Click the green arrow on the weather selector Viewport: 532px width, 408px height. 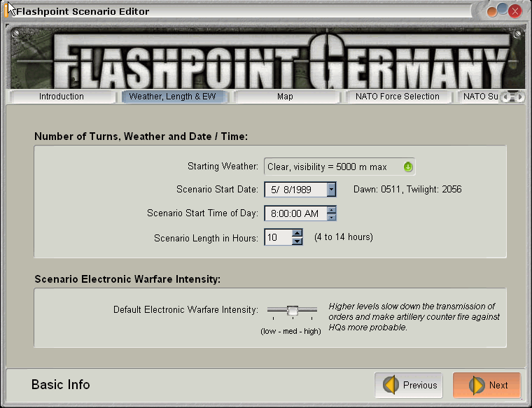tap(408, 167)
